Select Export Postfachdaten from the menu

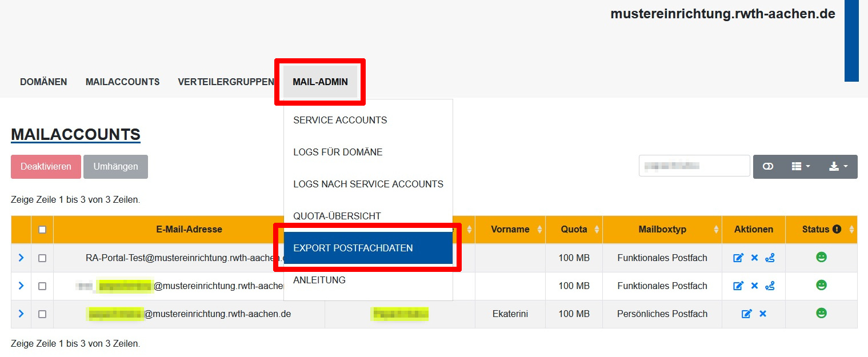[x=353, y=248]
